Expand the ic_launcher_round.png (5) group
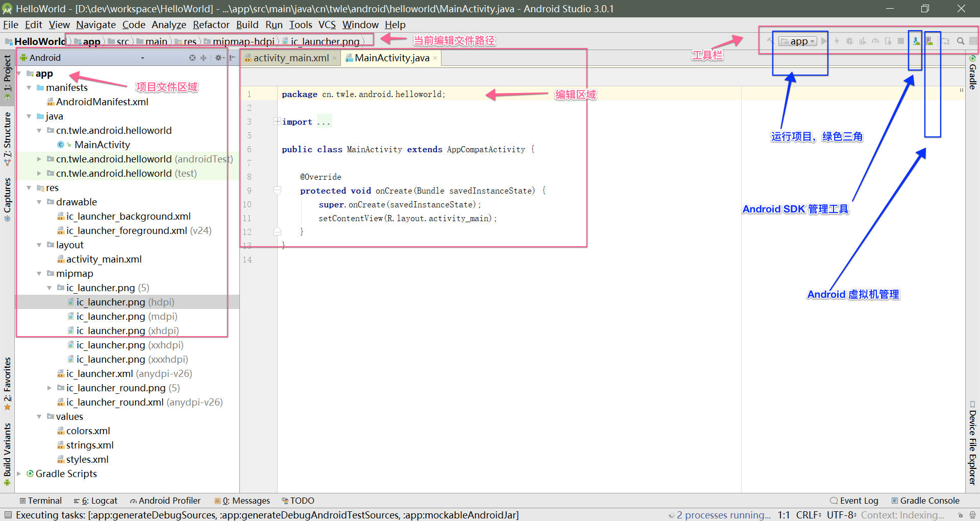Screen dimensions: 980x521 (x=50, y=388)
